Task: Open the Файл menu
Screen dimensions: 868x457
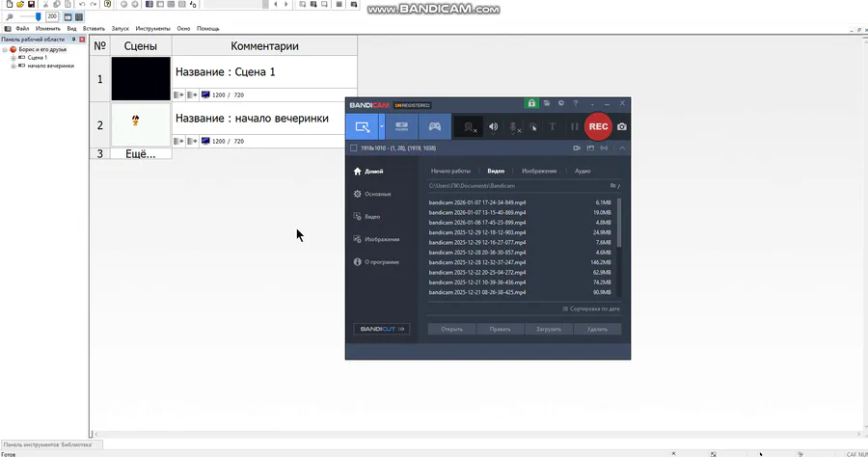Action: [23, 28]
